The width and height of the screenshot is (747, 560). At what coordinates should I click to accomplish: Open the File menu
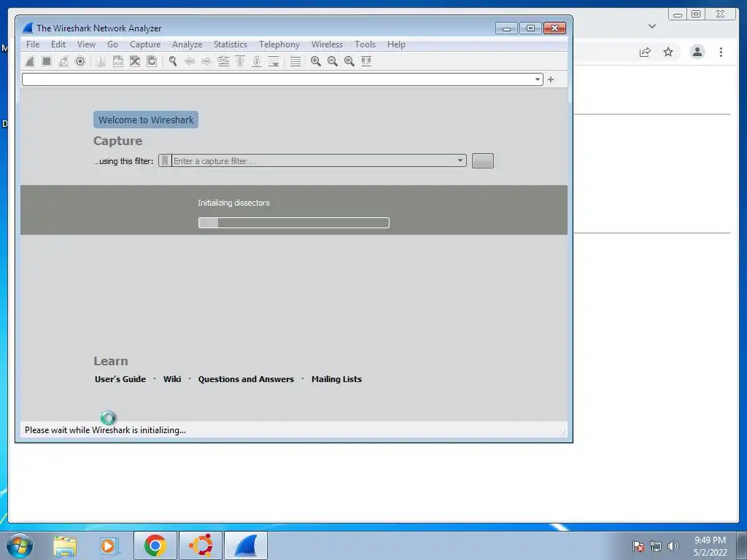33,44
